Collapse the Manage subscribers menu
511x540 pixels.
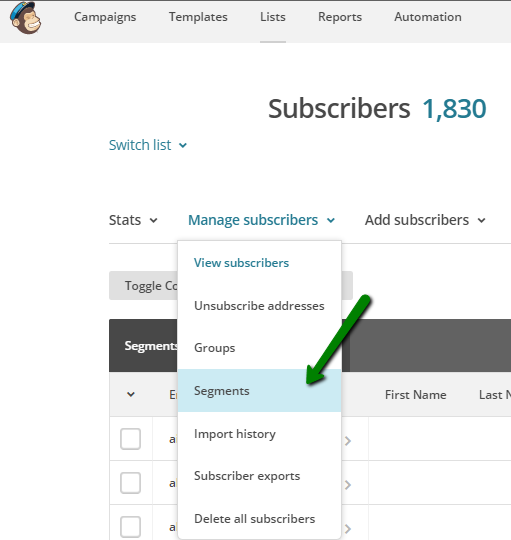pyautogui.click(x=261, y=220)
